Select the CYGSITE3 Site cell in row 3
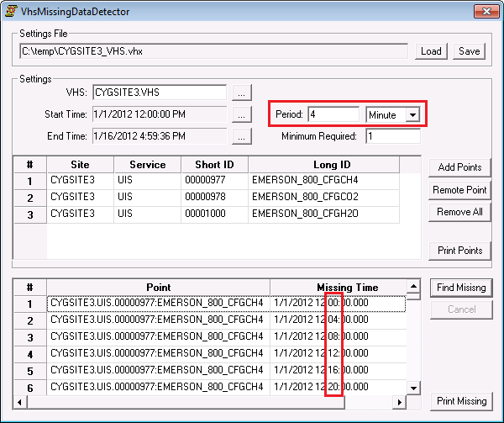Image resolution: width=504 pixels, height=423 pixels. [x=80, y=214]
